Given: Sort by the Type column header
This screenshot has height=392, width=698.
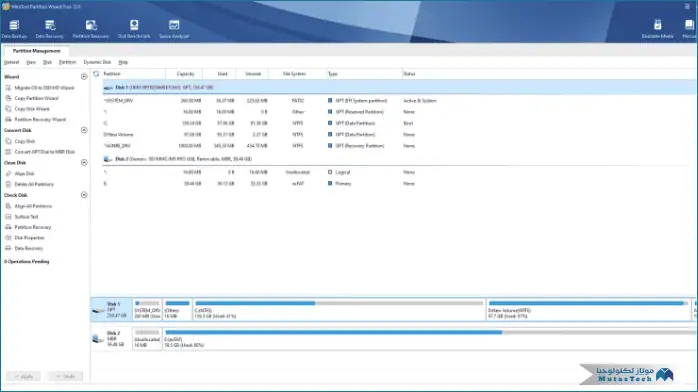Looking at the screenshot, I should [364, 74].
